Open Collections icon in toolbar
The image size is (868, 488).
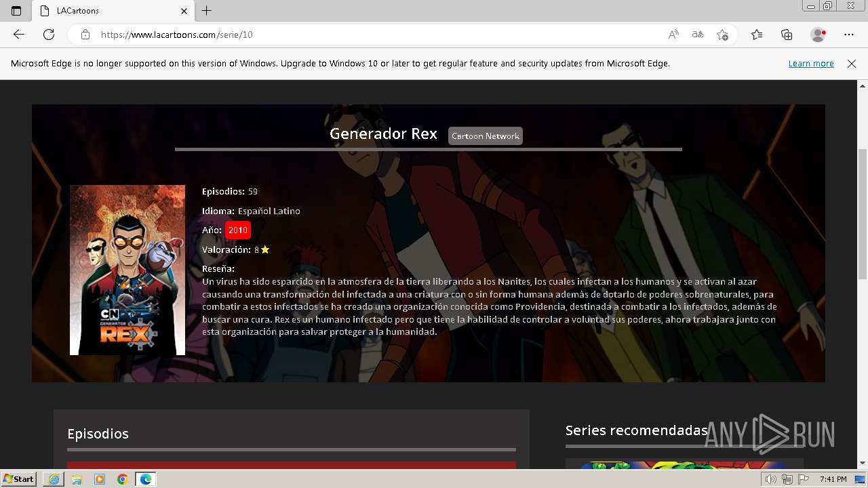click(x=787, y=35)
